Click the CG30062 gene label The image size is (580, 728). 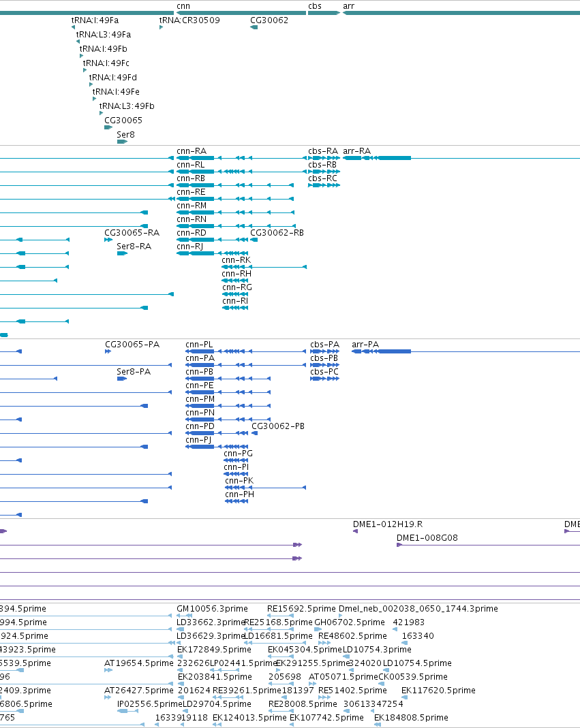pos(269,20)
